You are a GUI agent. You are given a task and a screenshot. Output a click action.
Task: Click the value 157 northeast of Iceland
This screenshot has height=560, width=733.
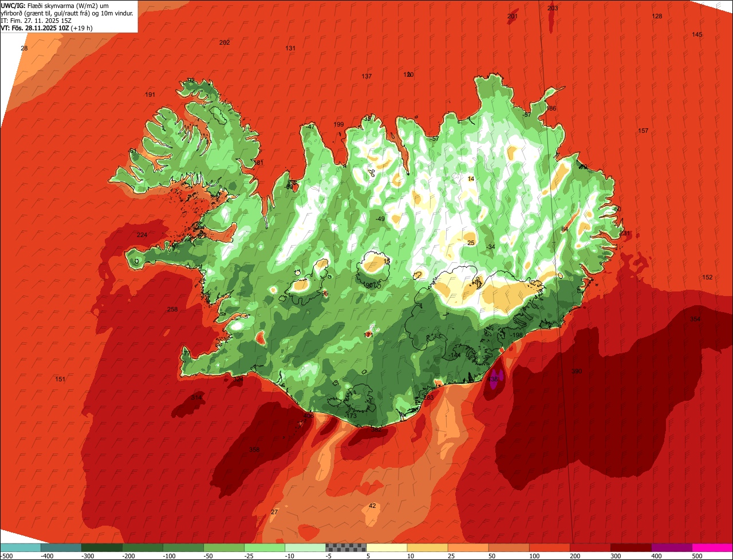tap(643, 131)
